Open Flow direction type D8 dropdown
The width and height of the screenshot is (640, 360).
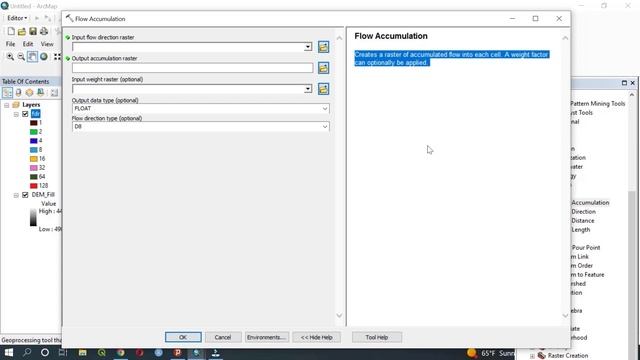pos(324,127)
